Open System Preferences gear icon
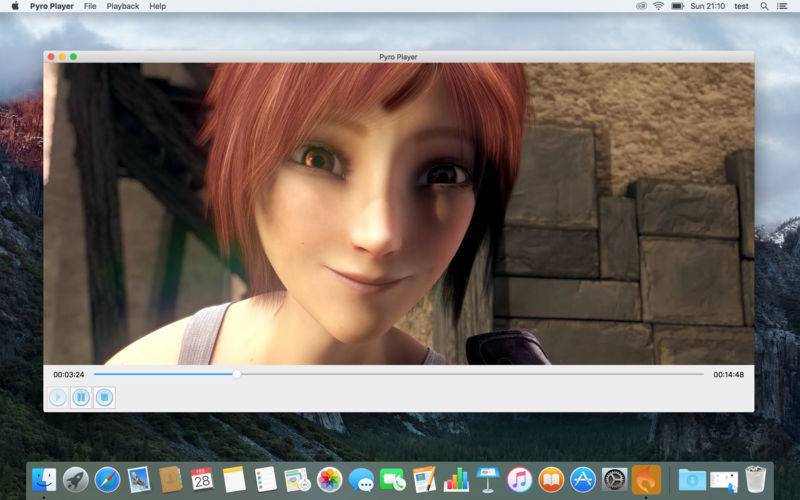Screen dimensions: 800x500 coord(614,480)
